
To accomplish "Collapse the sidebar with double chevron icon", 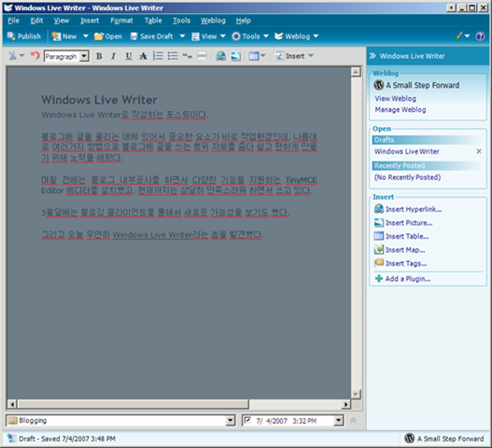I will [373, 56].
